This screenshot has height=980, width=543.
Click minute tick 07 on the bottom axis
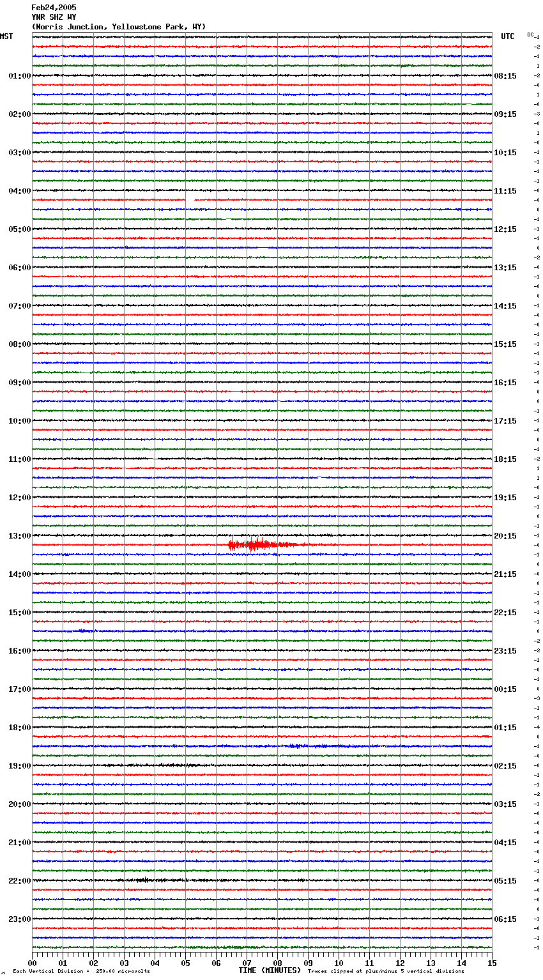point(247,963)
